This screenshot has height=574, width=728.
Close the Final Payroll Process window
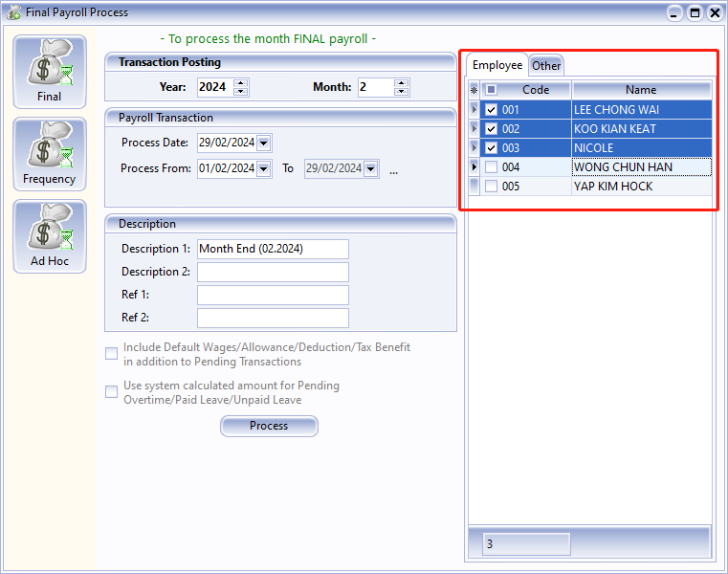(x=715, y=13)
